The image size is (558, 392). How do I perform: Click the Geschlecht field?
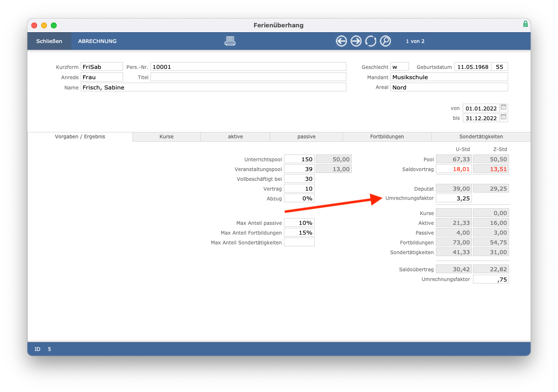click(x=400, y=67)
